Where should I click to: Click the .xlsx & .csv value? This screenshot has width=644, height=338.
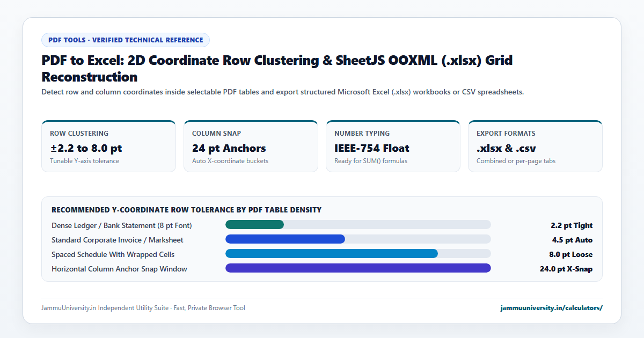point(506,148)
